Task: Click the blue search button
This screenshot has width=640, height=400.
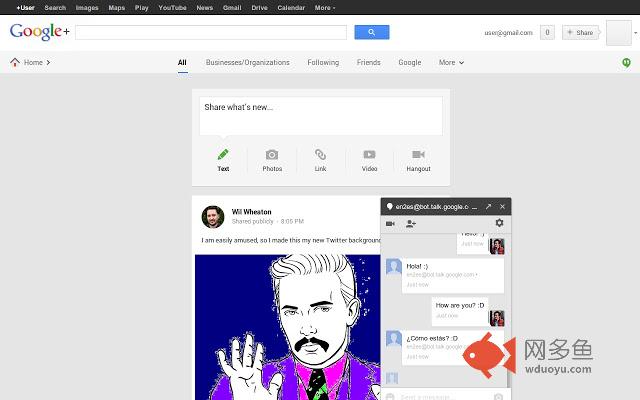Action: 371,32
